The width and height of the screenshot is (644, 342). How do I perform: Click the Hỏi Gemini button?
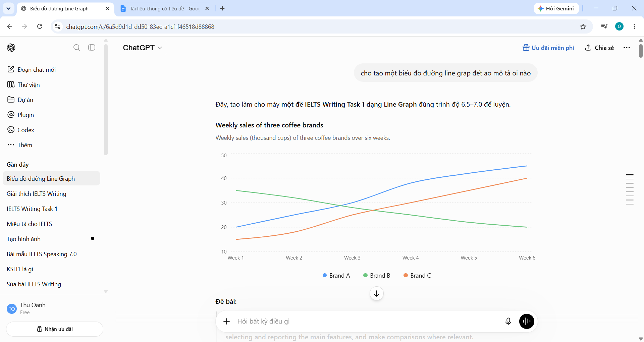click(x=556, y=8)
